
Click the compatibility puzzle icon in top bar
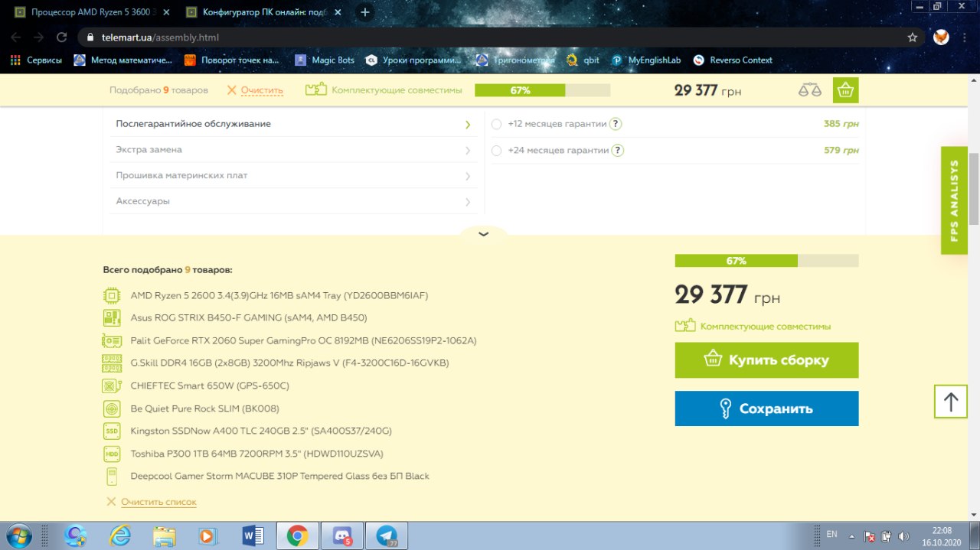tap(316, 89)
